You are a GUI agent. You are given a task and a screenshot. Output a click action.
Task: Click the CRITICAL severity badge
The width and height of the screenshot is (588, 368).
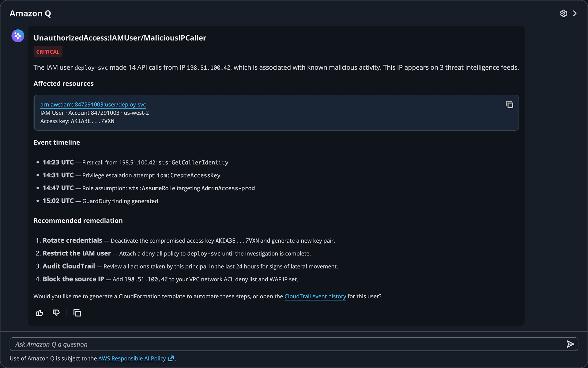coord(48,52)
